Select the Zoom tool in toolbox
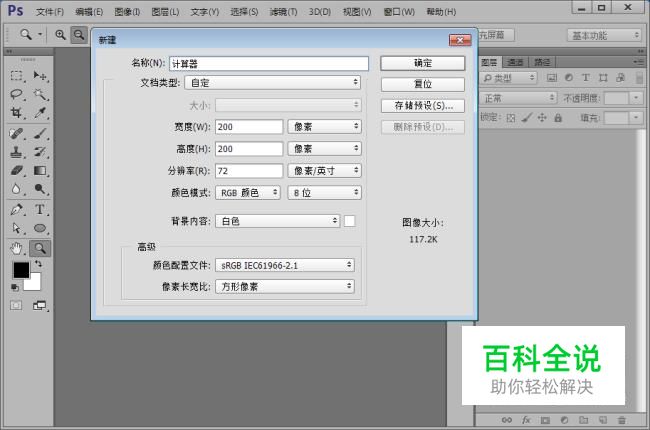This screenshot has width=650, height=430. pos(40,248)
